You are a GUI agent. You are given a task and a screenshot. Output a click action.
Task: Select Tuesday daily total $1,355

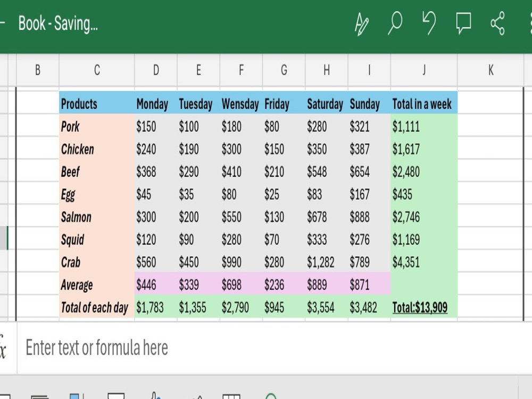pyautogui.click(x=198, y=307)
